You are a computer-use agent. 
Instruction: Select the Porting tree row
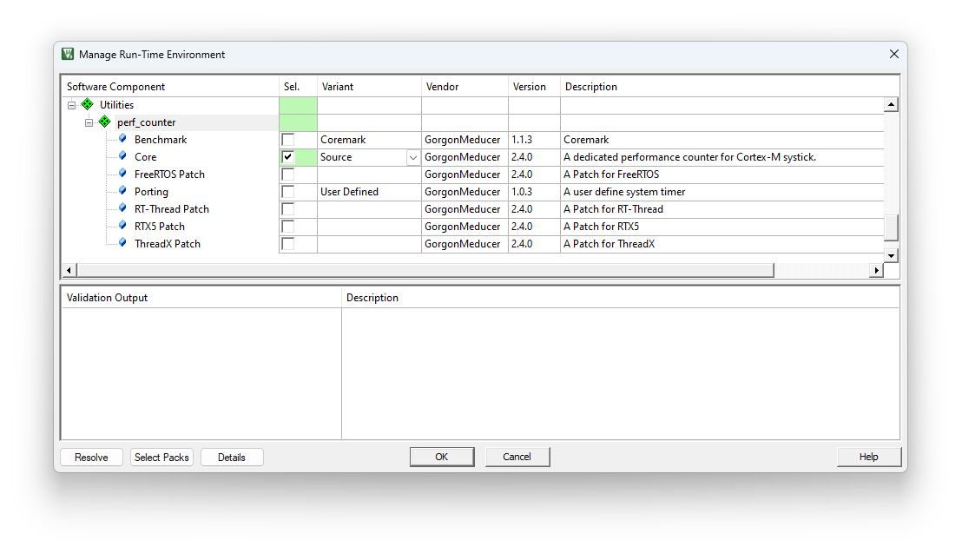[151, 192]
